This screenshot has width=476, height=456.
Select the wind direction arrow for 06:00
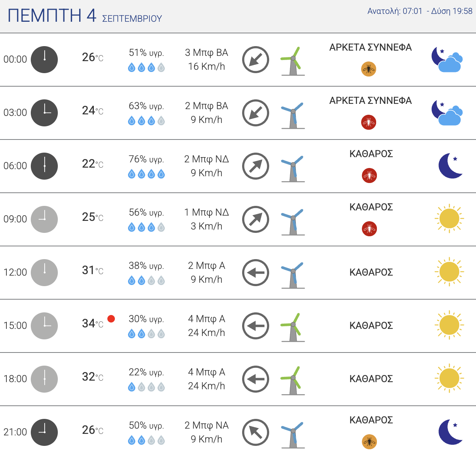tap(256, 166)
